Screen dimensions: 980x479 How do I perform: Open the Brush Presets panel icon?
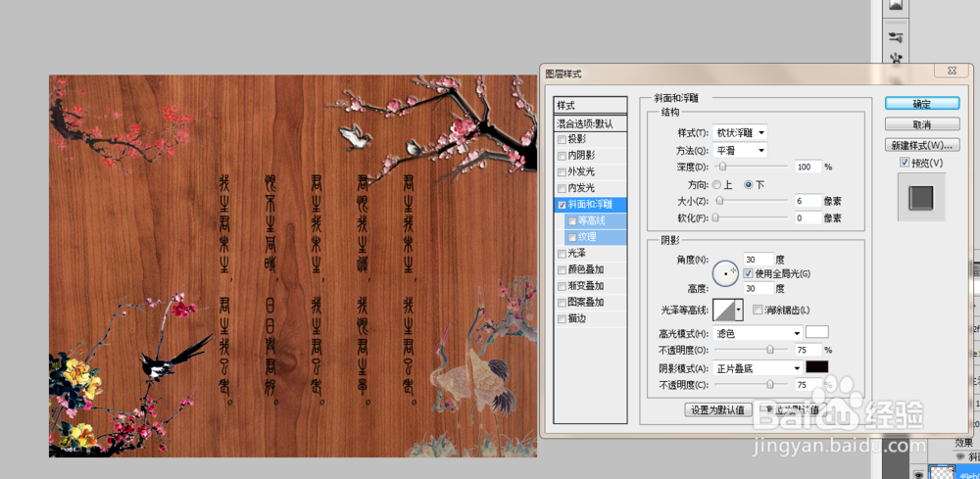(898, 37)
